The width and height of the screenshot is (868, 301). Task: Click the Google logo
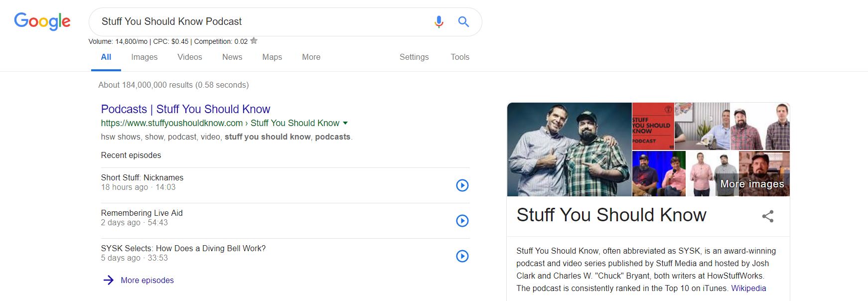coord(42,21)
